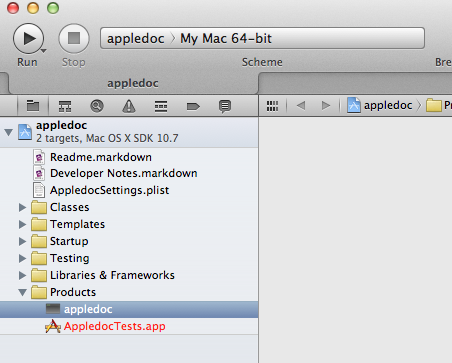
Task: Select the Libraries & Frameworks folder
Action: pyautogui.click(x=112, y=275)
